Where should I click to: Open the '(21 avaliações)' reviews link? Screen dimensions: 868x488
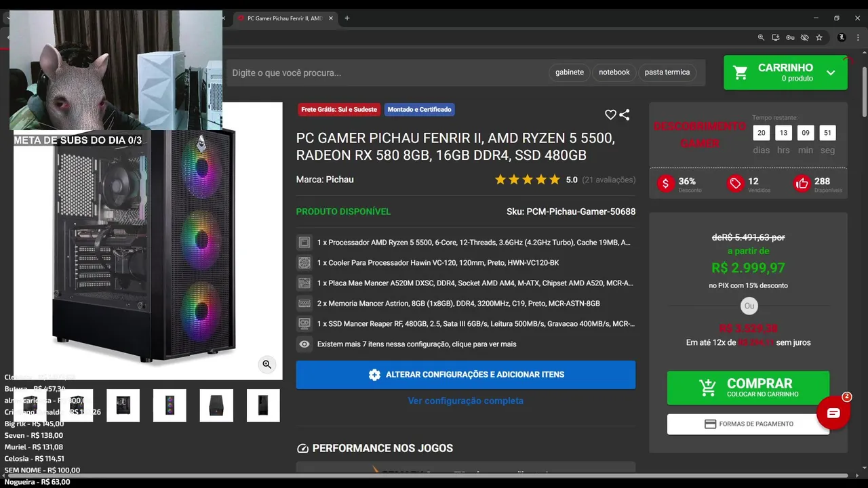609,180
